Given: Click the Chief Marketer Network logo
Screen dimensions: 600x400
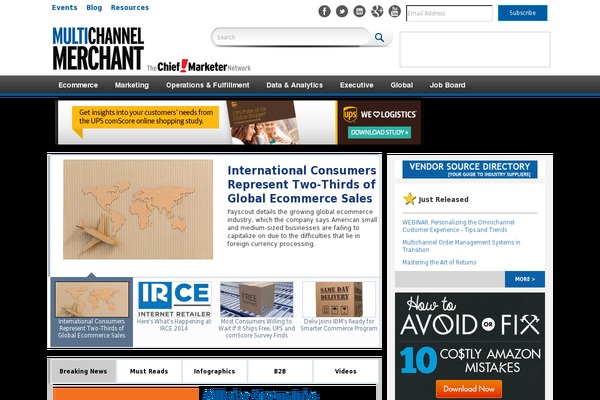Looking at the screenshot, I should [x=199, y=66].
